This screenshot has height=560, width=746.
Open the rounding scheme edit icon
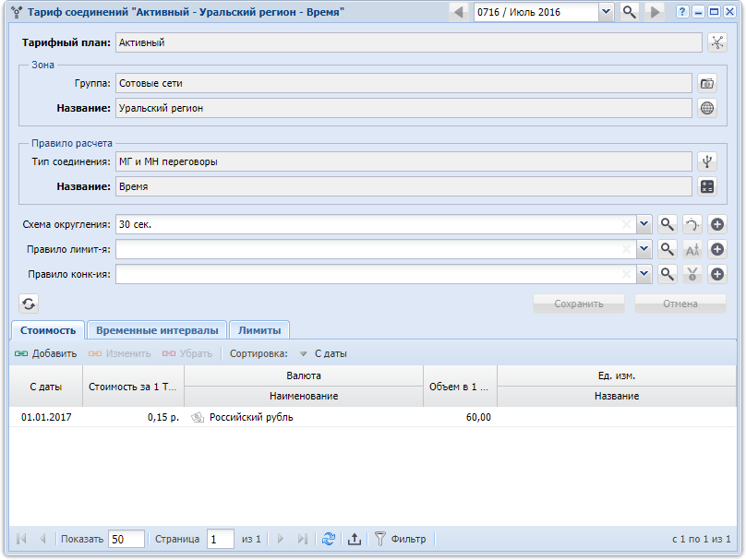click(692, 224)
